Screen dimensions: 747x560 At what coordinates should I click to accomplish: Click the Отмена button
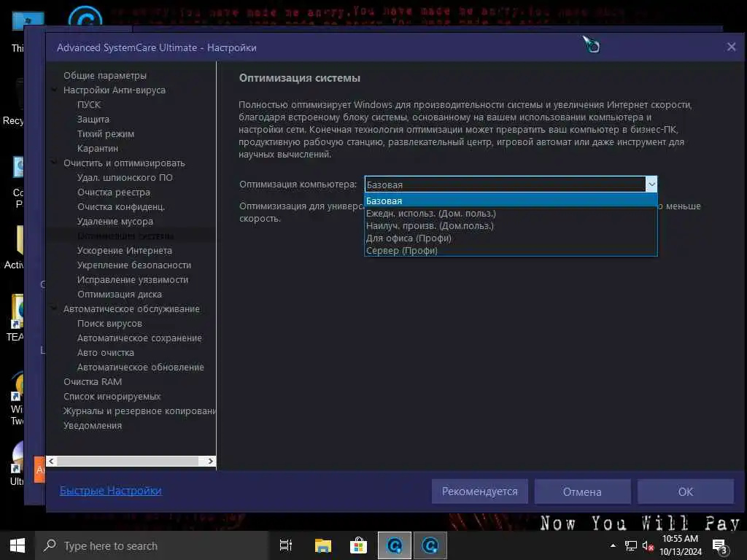pos(582,491)
